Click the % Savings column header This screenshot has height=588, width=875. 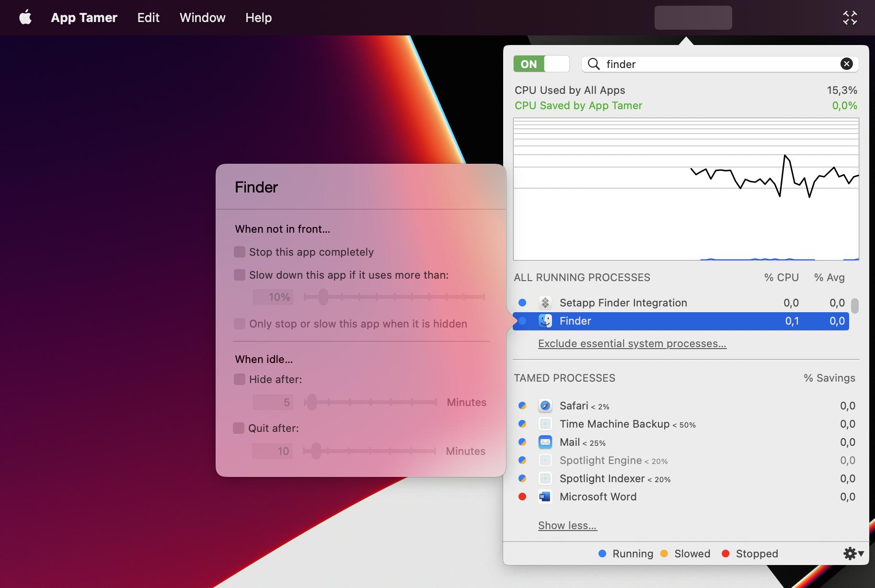click(x=829, y=378)
